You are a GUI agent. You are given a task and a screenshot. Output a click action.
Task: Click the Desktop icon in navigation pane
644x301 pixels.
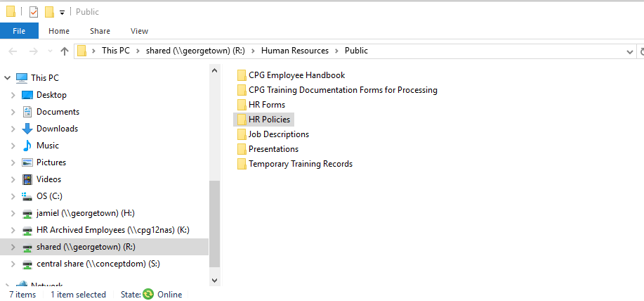pyautogui.click(x=27, y=95)
